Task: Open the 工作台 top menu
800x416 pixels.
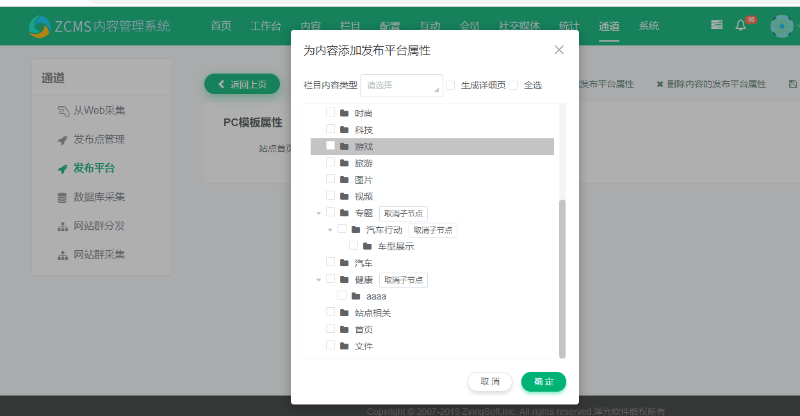Action: point(266,26)
